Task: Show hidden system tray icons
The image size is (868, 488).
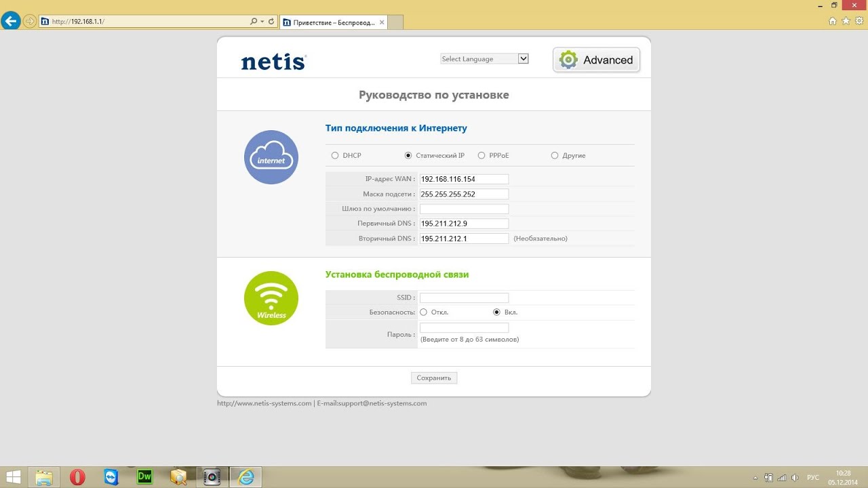Action: tap(756, 478)
